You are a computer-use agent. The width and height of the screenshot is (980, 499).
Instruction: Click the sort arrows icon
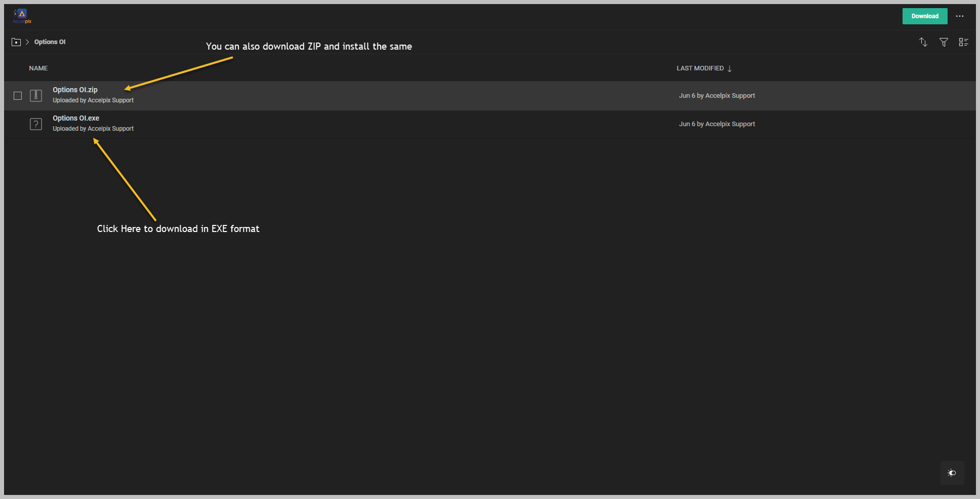click(x=923, y=42)
